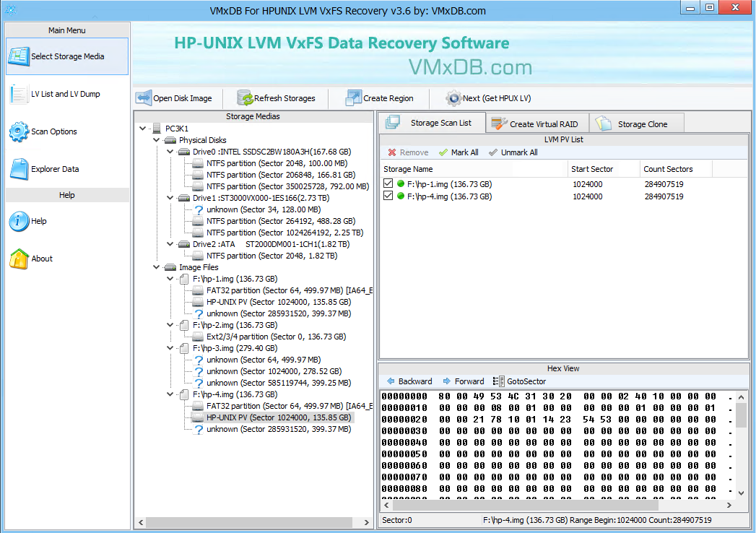The height and width of the screenshot is (533, 756).
Task: Collapse the F:\hp-2.img node
Action: 170,325
